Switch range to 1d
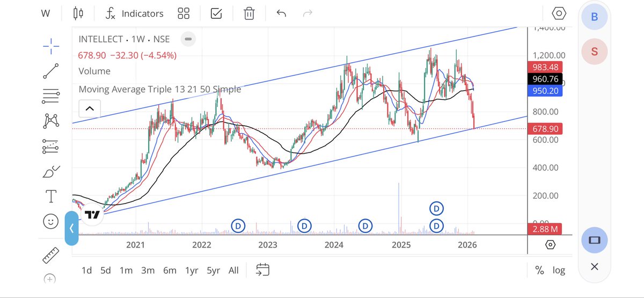Screen dimensions: 644x298 click(x=86, y=270)
